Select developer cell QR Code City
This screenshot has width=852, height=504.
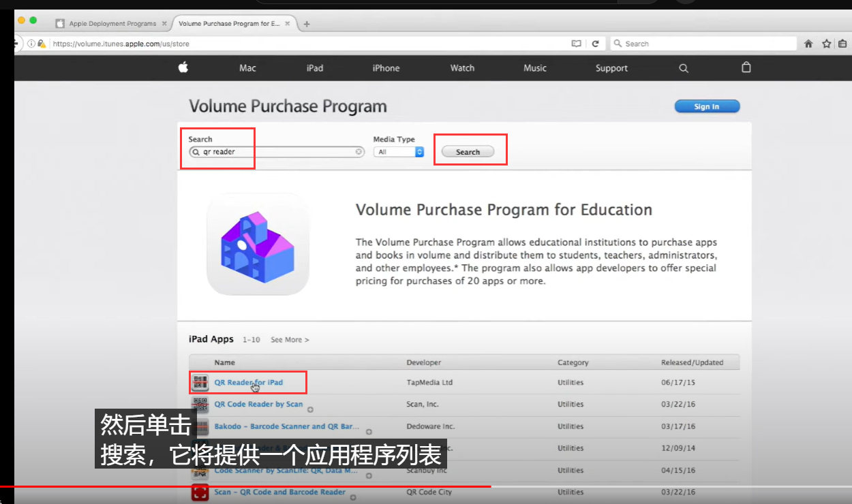[429, 492]
